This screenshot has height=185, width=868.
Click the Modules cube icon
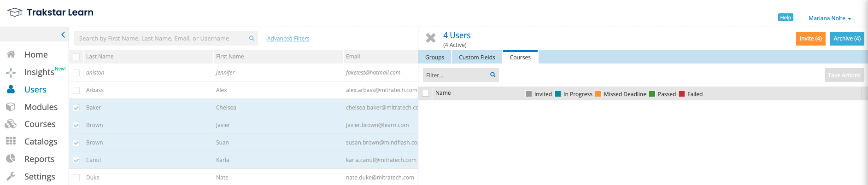(11, 107)
